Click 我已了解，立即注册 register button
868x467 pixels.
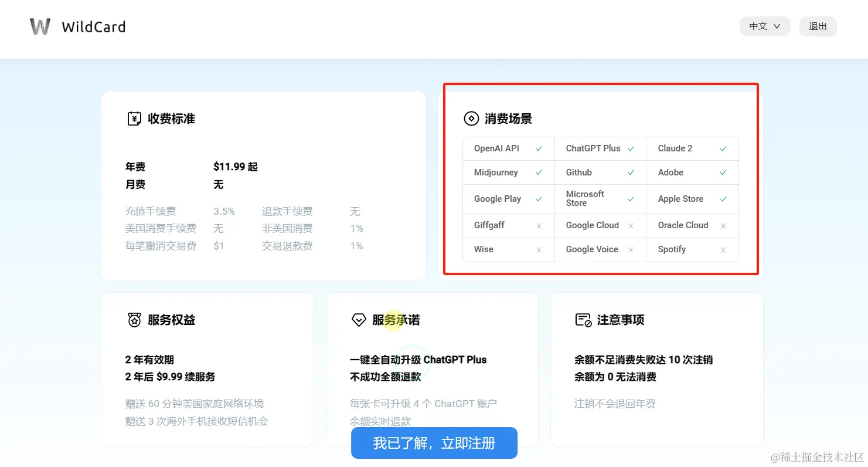(x=434, y=443)
